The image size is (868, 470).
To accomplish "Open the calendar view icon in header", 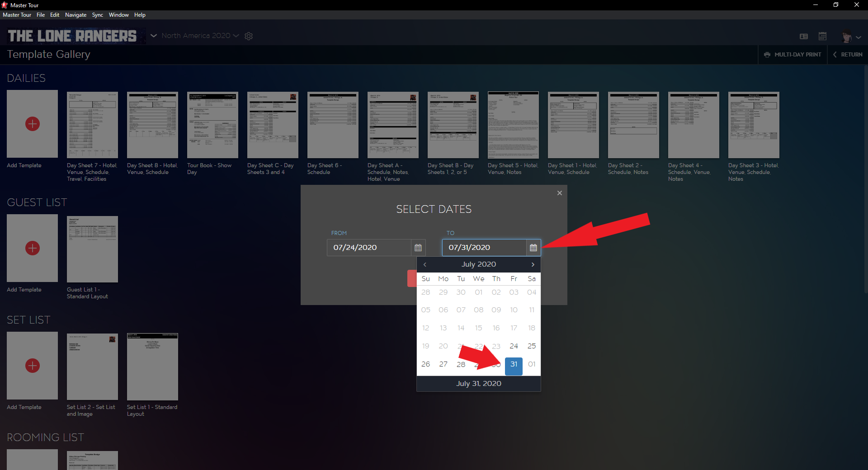I will point(822,36).
